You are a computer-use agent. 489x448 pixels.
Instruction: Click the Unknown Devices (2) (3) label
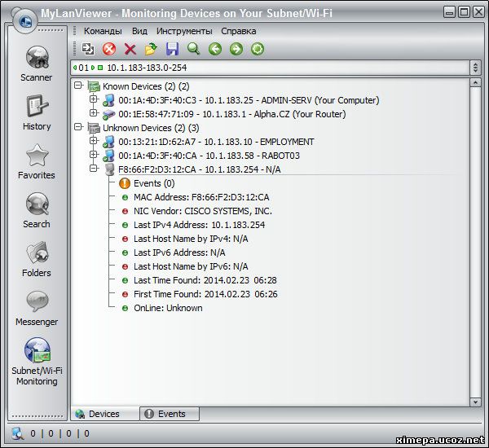tap(151, 128)
